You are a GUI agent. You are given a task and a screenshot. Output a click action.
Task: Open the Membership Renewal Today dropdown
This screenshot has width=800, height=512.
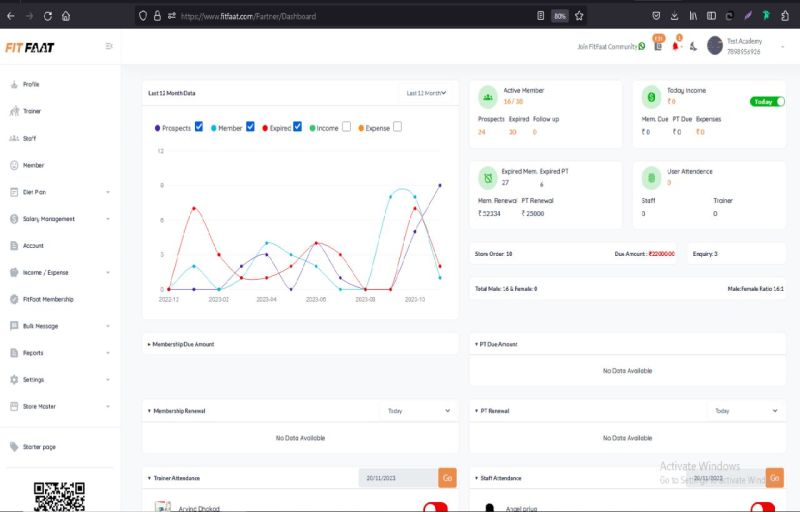point(418,410)
